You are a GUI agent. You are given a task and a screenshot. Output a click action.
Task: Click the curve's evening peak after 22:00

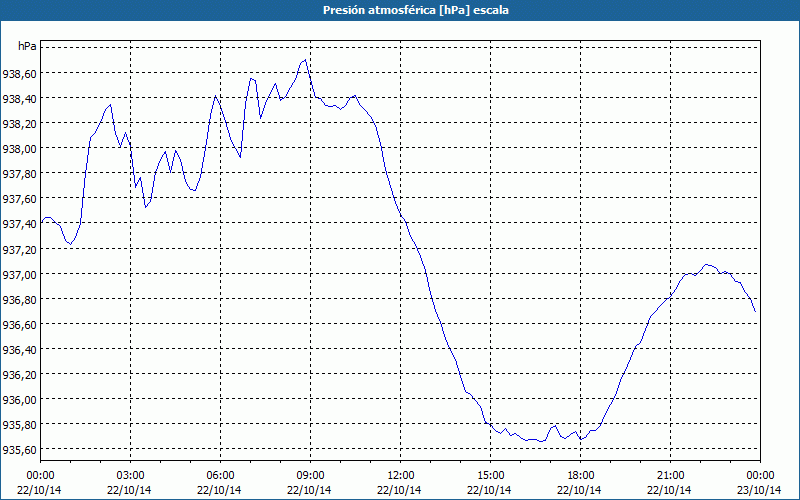point(706,264)
